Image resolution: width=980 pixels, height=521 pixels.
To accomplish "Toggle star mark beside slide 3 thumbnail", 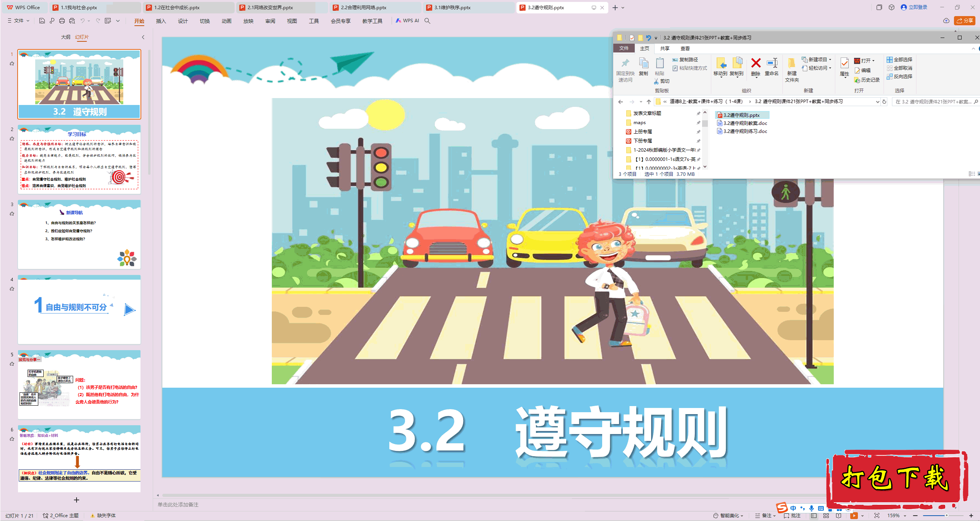I will pos(12,214).
